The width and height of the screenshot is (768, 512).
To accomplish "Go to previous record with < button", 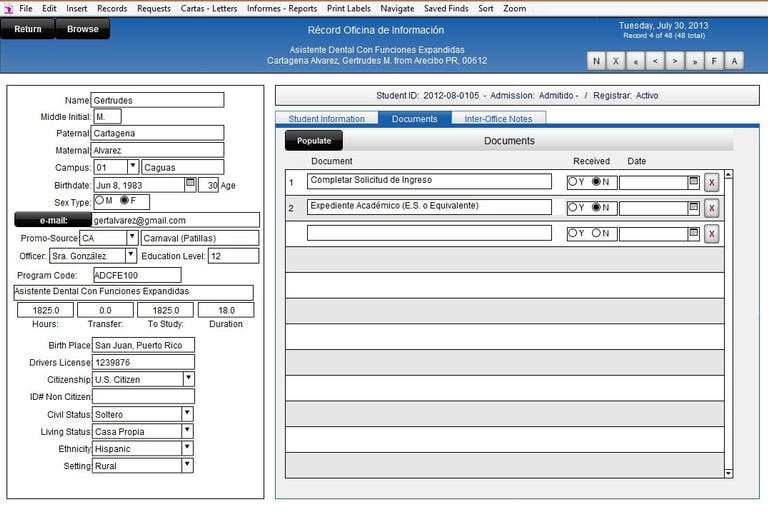I will [655, 61].
